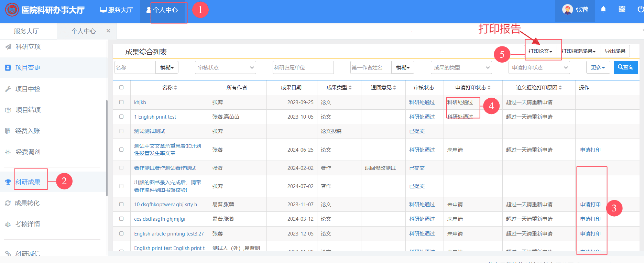This screenshot has height=263, width=644.
Task: Click the 项目结项 box icon
Action: click(x=8, y=110)
